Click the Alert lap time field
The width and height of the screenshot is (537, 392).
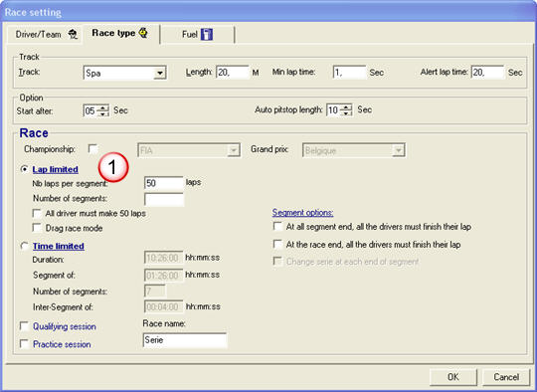(x=487, y=73)
